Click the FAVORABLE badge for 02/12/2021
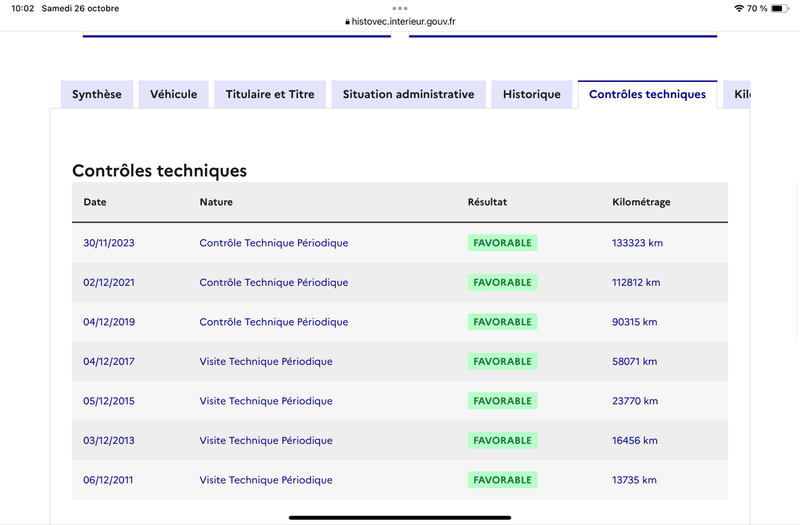The width and height of the screenshot is (800, 525). 503,282
